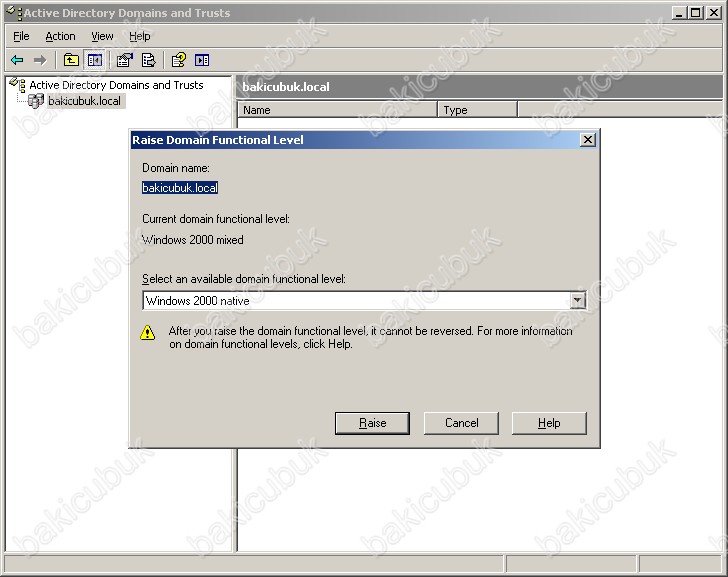Click the MMC title bar application icon
728x577 pixels.
(x=14, y=12)
